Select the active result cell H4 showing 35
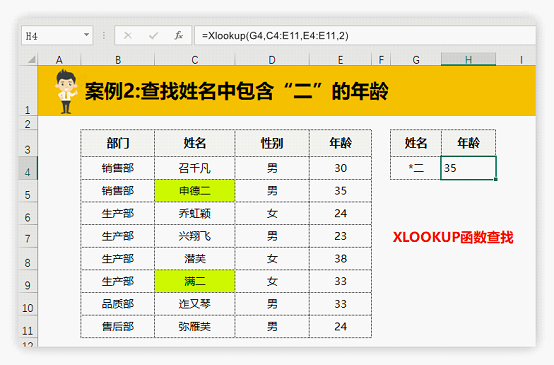554x365 pixels. (x=468, y=168)
